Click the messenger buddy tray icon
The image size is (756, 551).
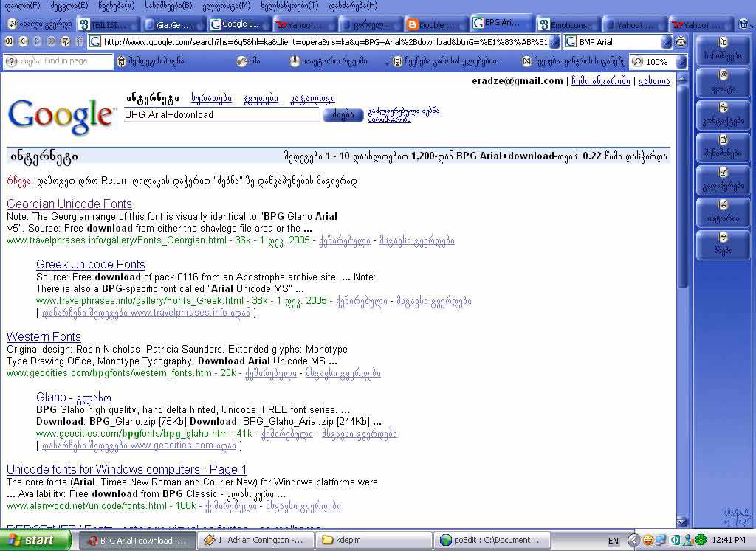coord(689,541)
